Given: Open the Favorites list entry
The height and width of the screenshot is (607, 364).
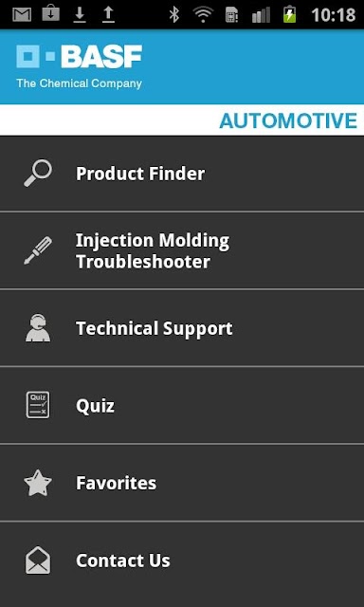Looking at the screenshot, I should pyautogui.click(x=182, y=483).
